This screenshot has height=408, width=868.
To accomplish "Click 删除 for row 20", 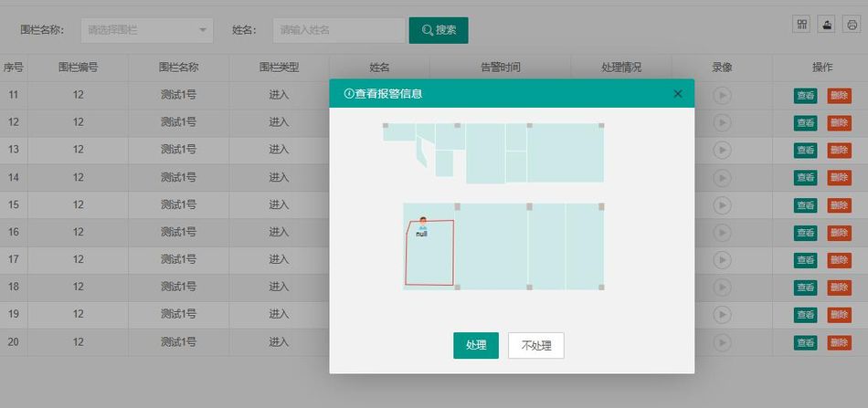I will tap(838, 342).
